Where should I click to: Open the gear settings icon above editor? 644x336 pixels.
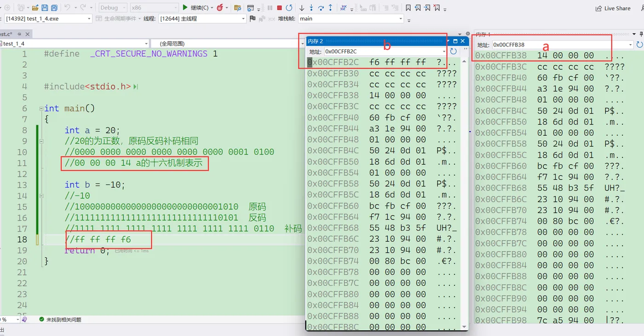point(467,34)
